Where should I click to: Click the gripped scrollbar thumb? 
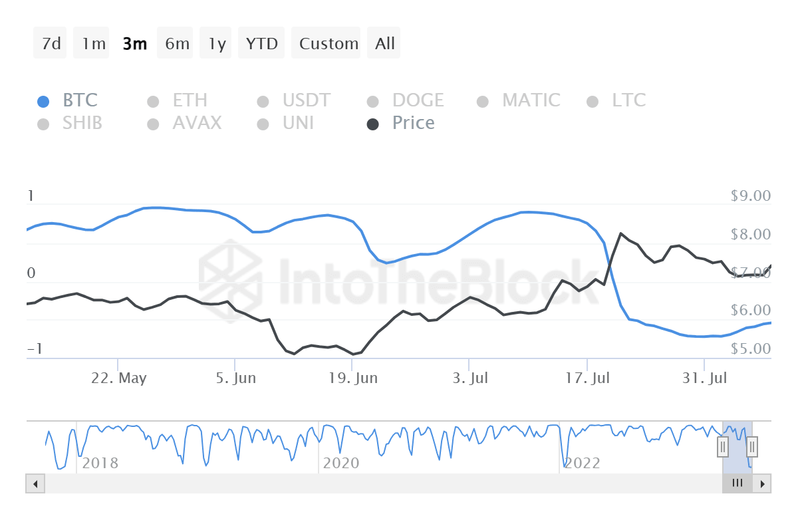point(737,483)
